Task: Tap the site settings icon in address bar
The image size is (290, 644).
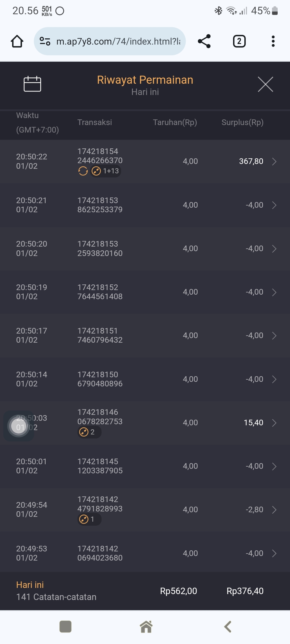Action: tap(45, 41)
